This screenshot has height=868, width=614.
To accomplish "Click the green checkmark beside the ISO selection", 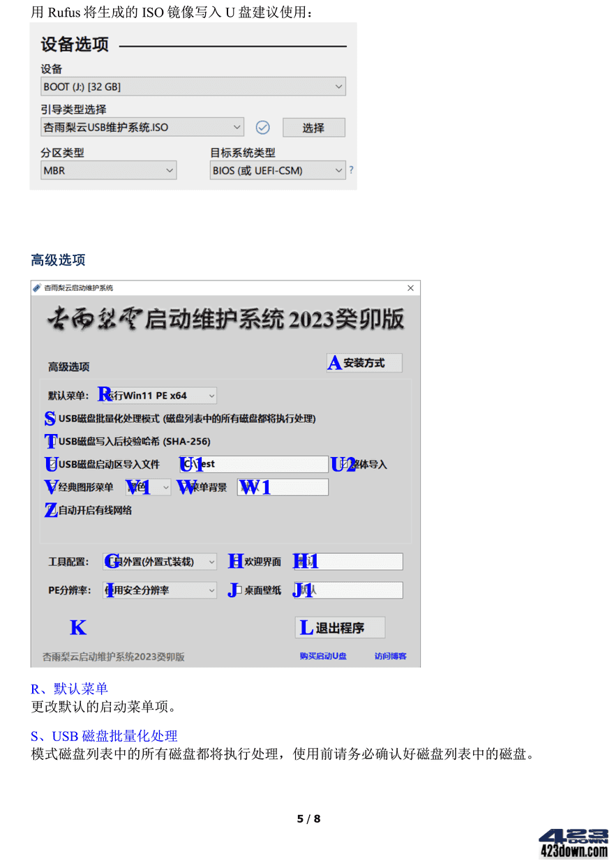I will tap(262, 127).
